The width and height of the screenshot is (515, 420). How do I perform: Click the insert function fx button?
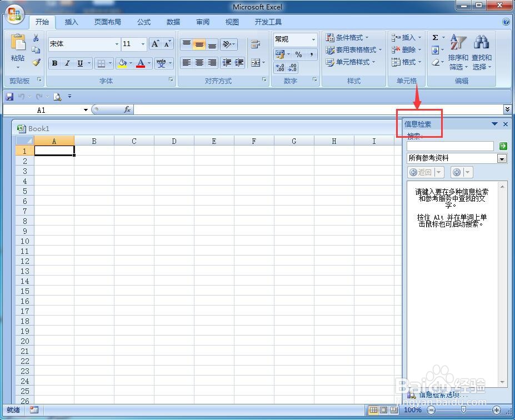click(127, 109)
